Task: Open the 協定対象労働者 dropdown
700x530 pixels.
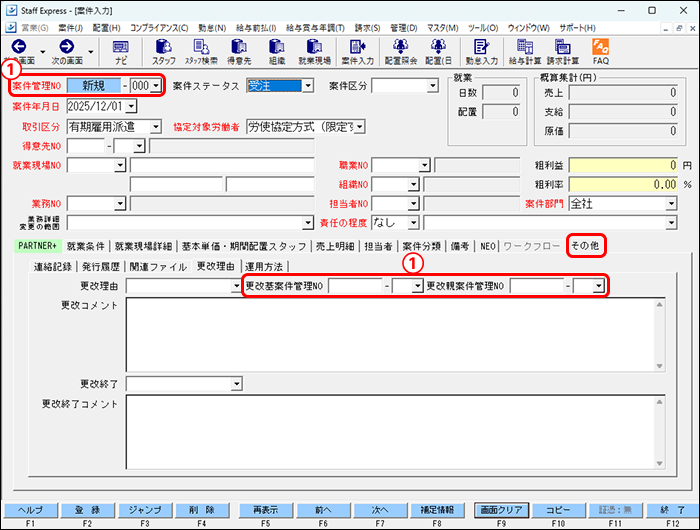Action: tap(360, 127)
